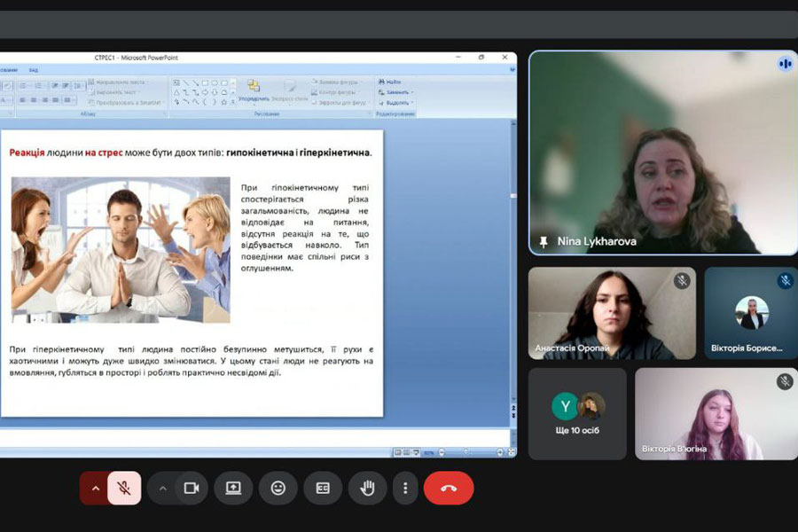This screenshot has height=532, width=798.
Task: Click Упорядочить arrange button in PowerPoint
Action: [254, 90]
